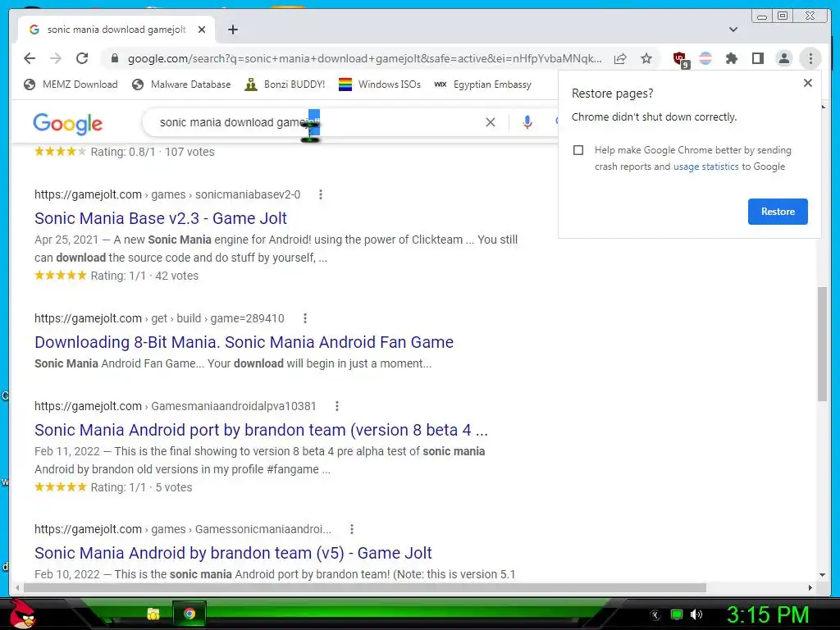Open File Explorer from the taskbar
This screenshot has height=630, width=840.
153,614
